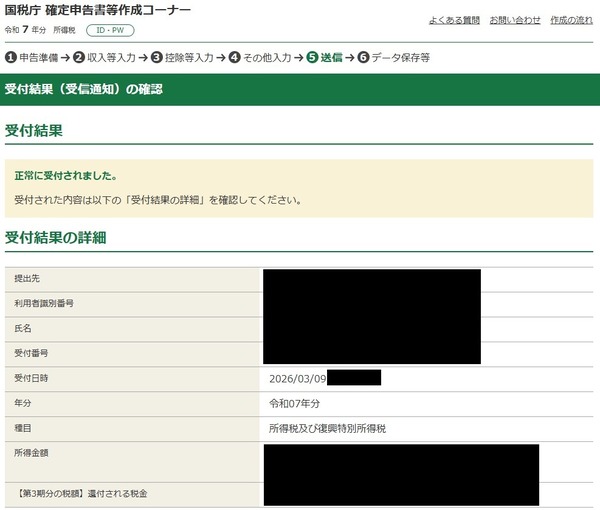Viewport: 600px width, 510px height.
Task: Open the 作成の流れ link
Action: click(x=571, y=20)
